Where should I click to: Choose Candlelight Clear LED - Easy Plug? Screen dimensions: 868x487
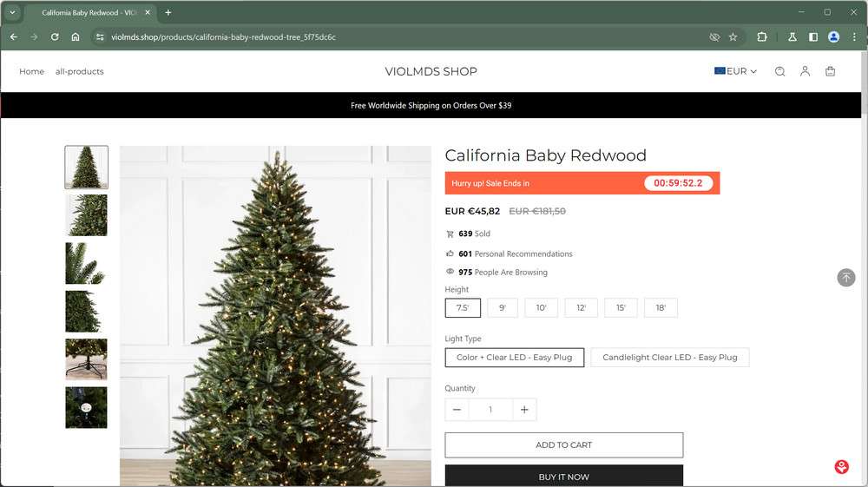670,358
